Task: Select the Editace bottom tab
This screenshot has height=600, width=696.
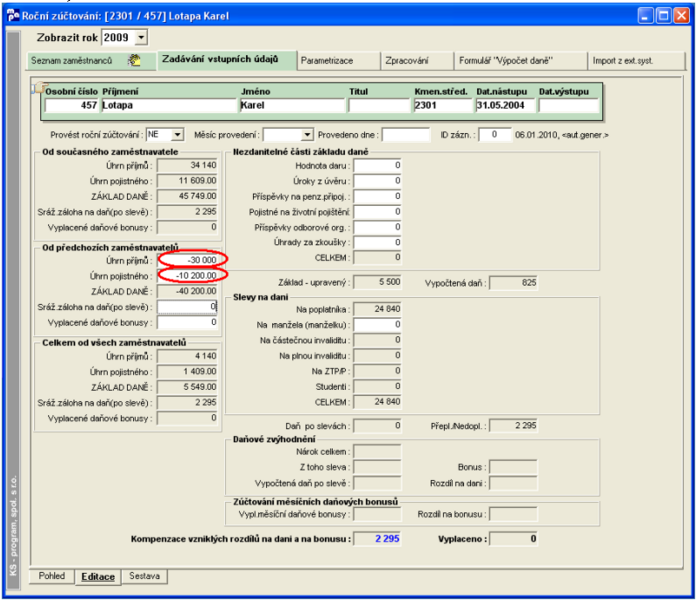Action: click(x=98, y=576)
